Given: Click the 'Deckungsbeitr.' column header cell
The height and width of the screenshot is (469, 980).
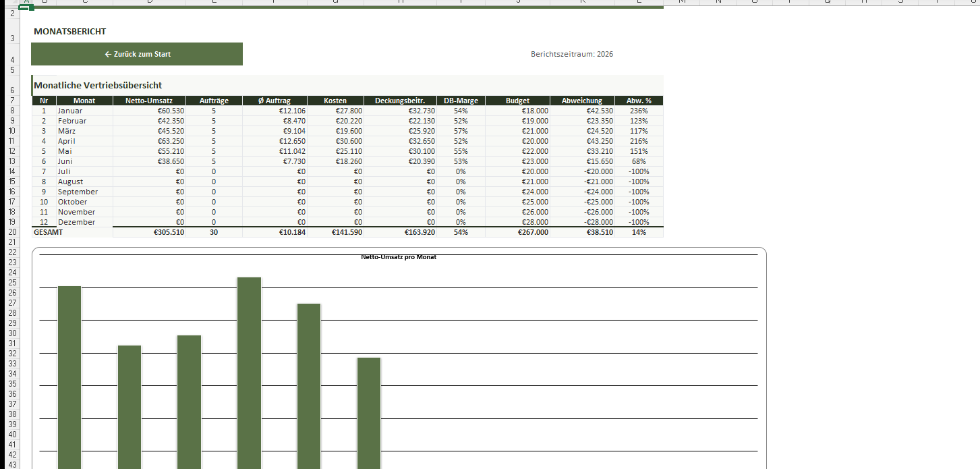Looking at the screenshot, I should click(400, 101).
